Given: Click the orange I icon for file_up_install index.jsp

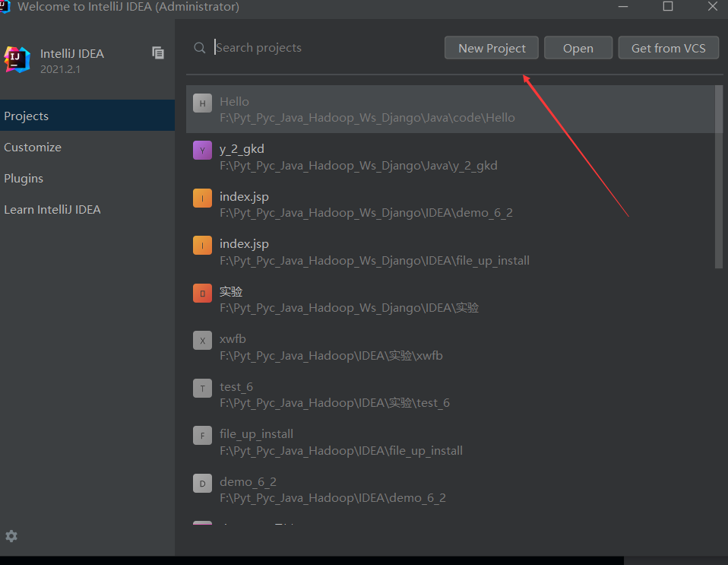Looking at the screenshot, I should (202, 246).
